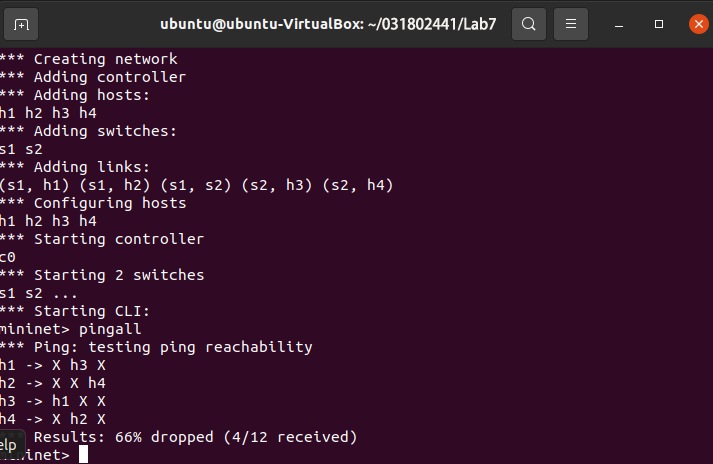Screen dimensions: 713x464
Task: Close the terminal with the orange X
Action: tap(698, 22)
